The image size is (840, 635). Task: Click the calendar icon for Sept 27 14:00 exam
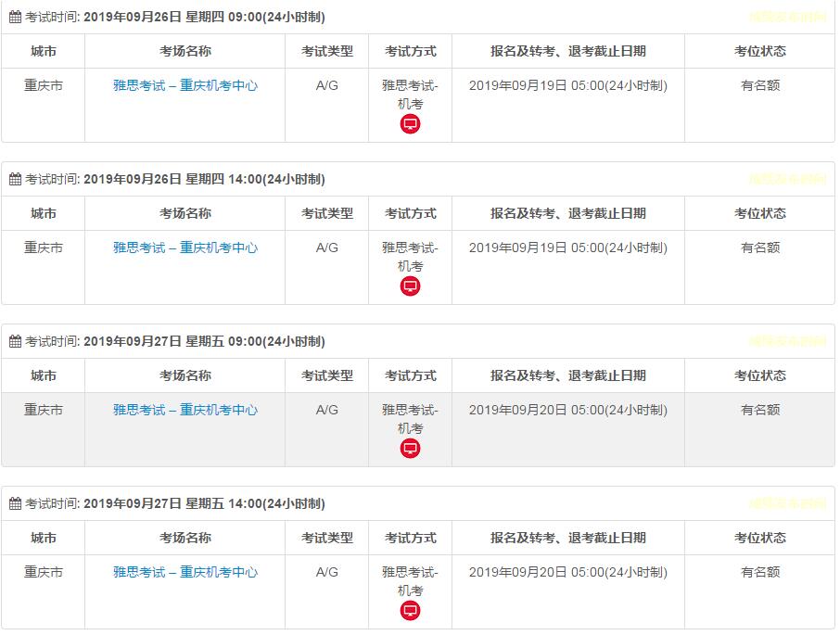click(15, 504)
